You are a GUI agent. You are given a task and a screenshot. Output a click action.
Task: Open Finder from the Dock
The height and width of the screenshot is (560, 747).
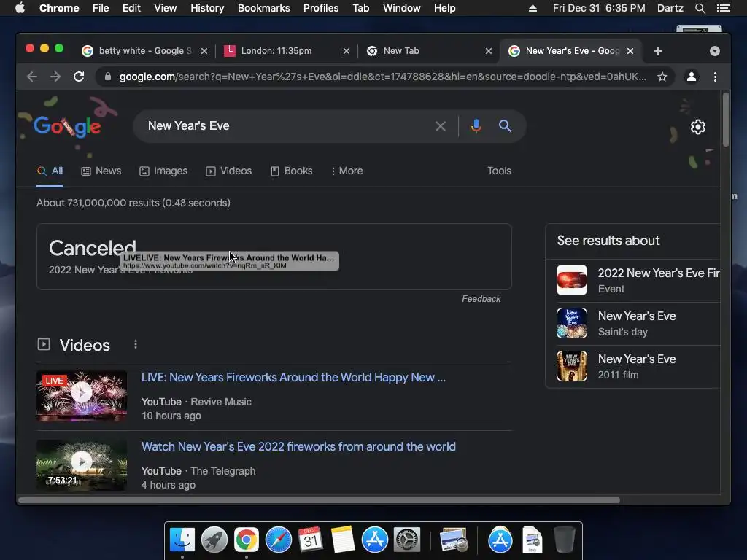pos(182,540)
